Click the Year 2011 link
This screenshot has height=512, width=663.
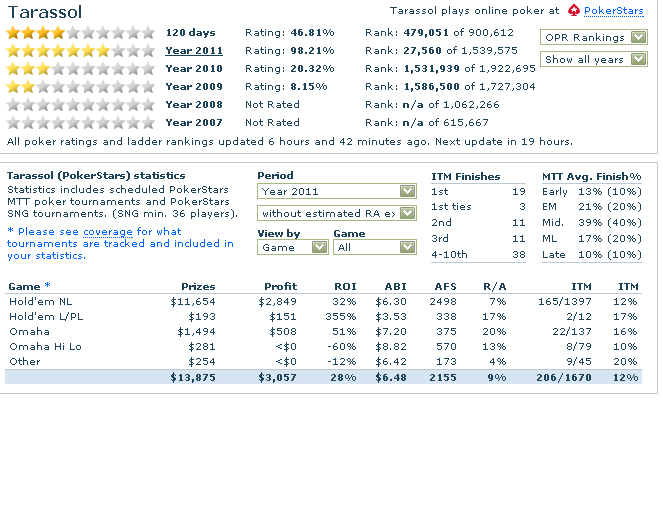[194, 51]
